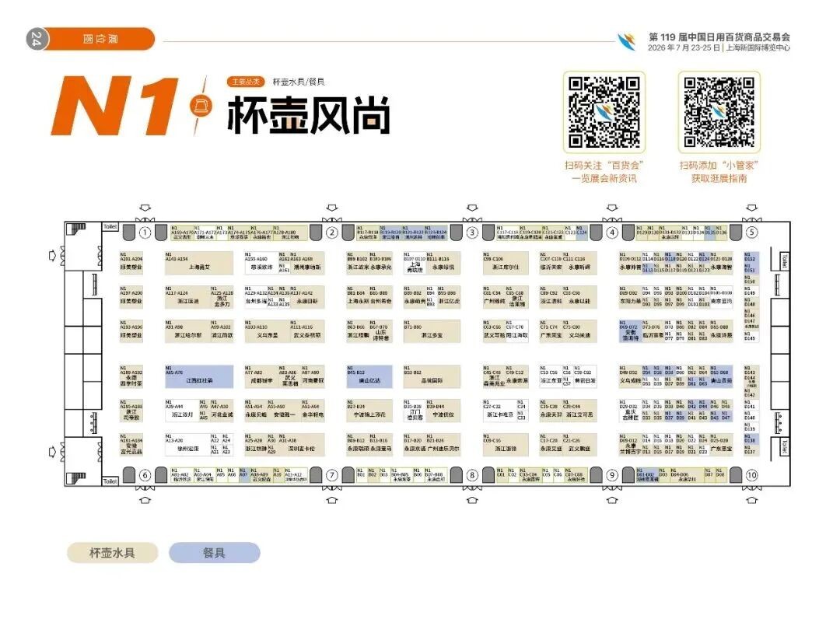Viewport: 840px width, 619px height.
Task: Click the orange kettle icon beside N1
Action: click(201, 106)
